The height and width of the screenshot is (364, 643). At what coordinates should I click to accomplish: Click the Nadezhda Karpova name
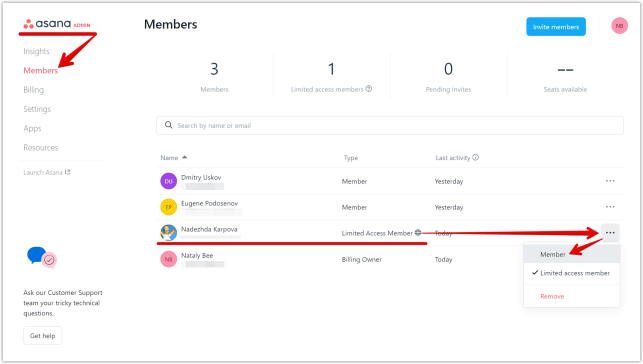point(209,229)
